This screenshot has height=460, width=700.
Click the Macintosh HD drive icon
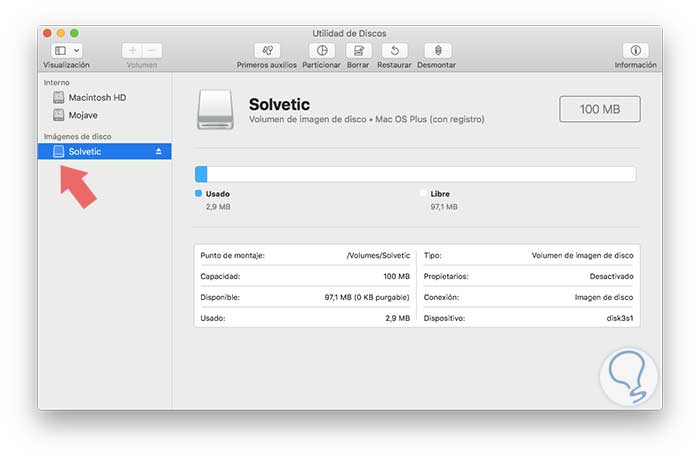coord(58,97)
